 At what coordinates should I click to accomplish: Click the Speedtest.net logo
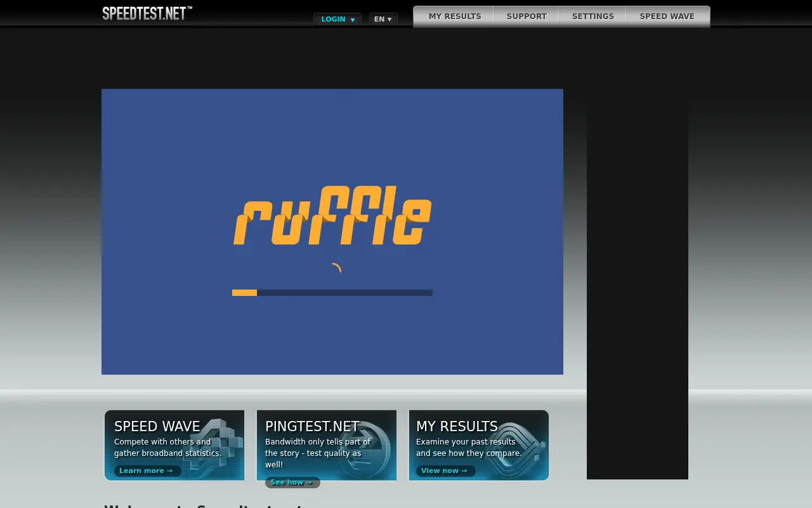click(x=147, y=13)
